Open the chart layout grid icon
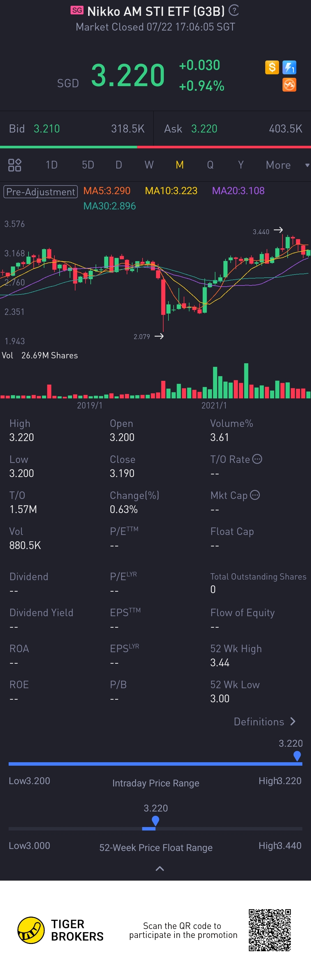Image resolution: width=311 pixels, height=980 pixels. pos(15,165)
